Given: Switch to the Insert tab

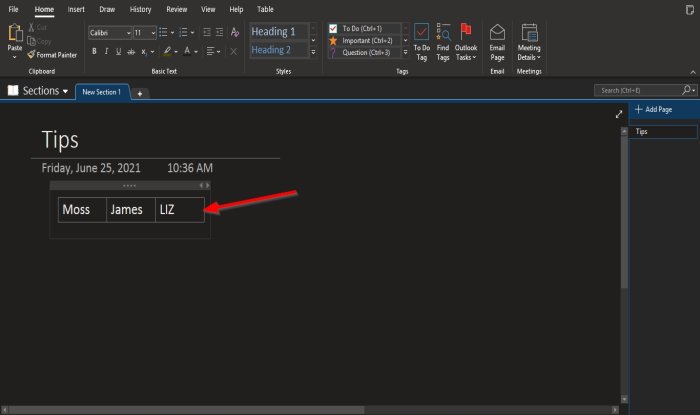Looking at the screenshot, I should point(76,9).
